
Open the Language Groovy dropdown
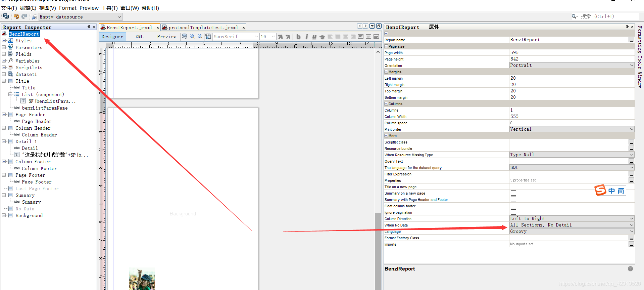[572, 231]
